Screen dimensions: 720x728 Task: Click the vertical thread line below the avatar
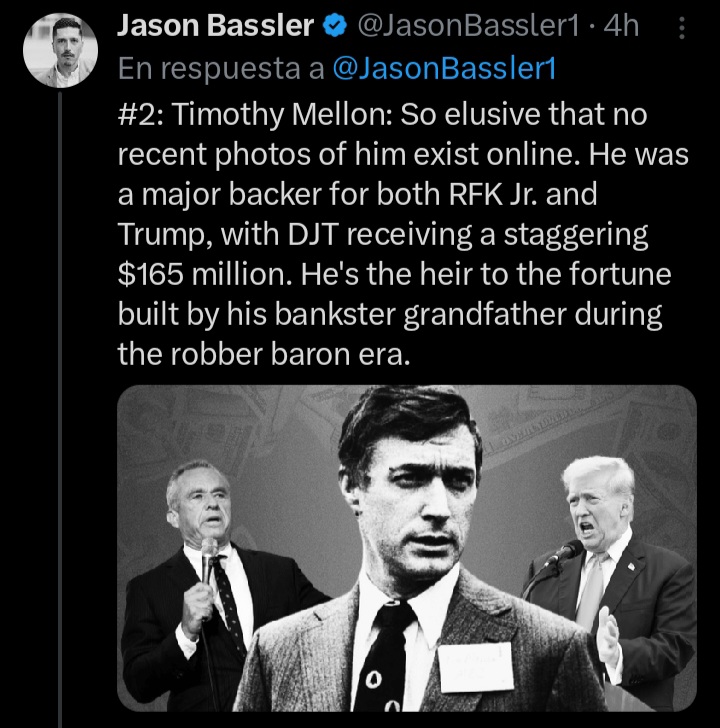point(60,400)
